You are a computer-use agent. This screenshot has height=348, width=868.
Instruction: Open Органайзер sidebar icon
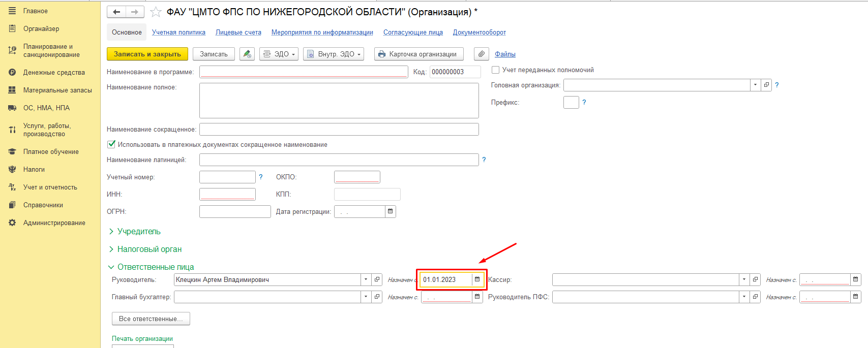tap(12, 28)
